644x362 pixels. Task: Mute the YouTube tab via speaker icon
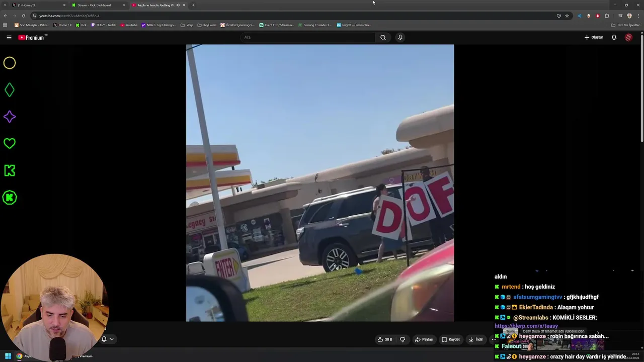[x=178, y=5]
